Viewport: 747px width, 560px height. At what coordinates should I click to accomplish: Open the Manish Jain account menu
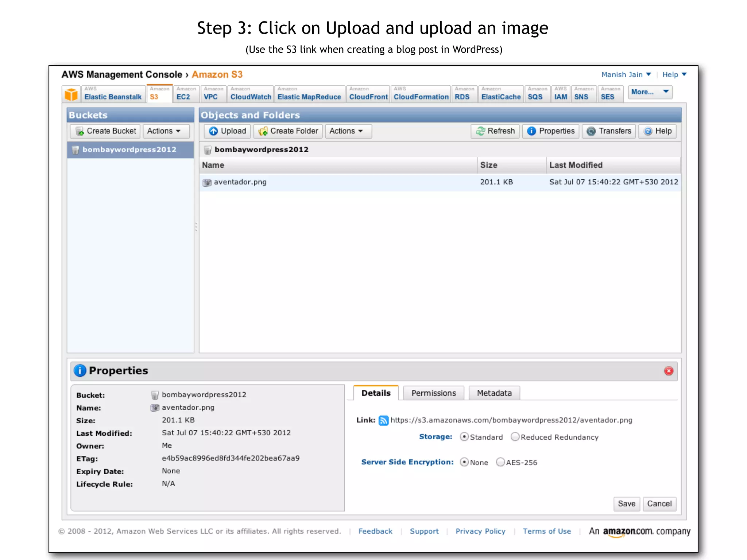[x=626, y=75]
